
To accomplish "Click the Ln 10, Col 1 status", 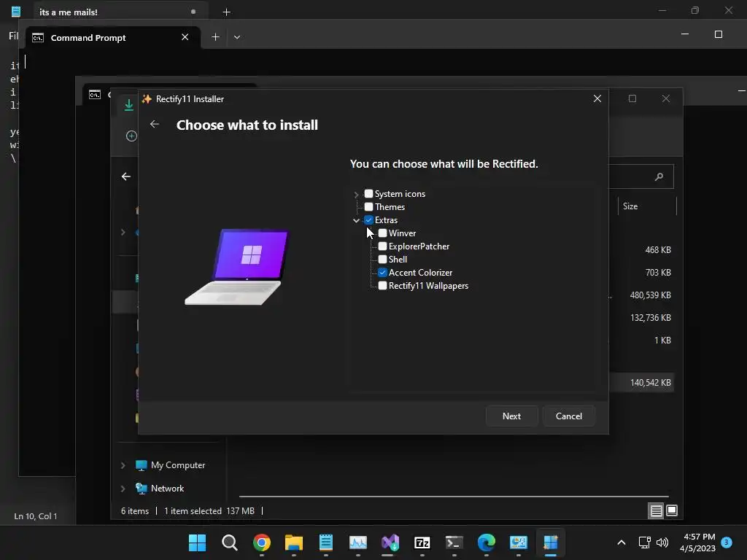I will [36, 516].
